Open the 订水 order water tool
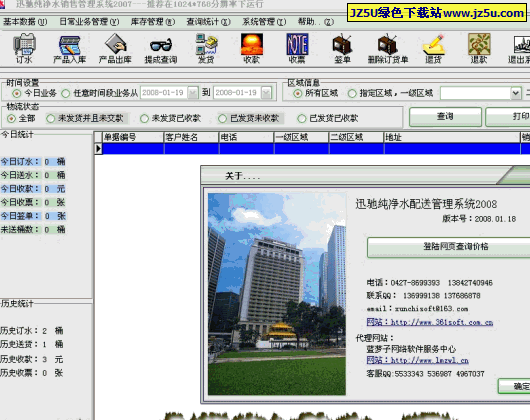Image resolution: width=530 pixels, height=420 pixels. pos(24,48)
